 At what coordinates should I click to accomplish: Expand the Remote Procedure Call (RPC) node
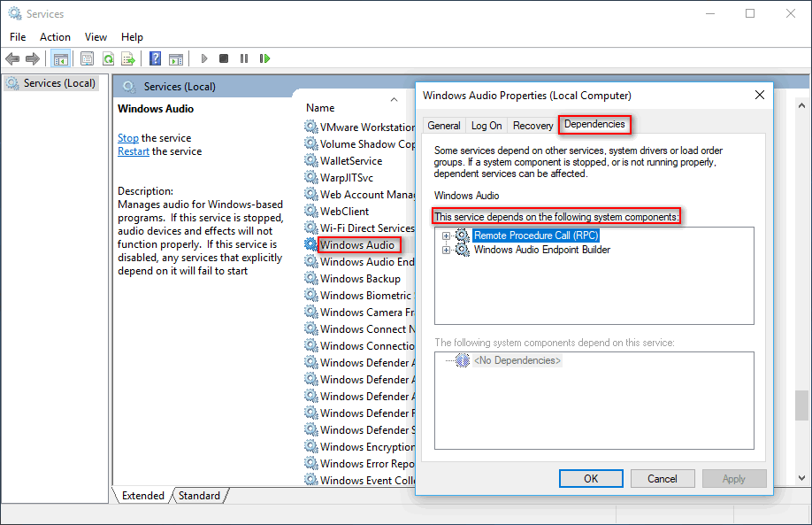click(447, 236)
